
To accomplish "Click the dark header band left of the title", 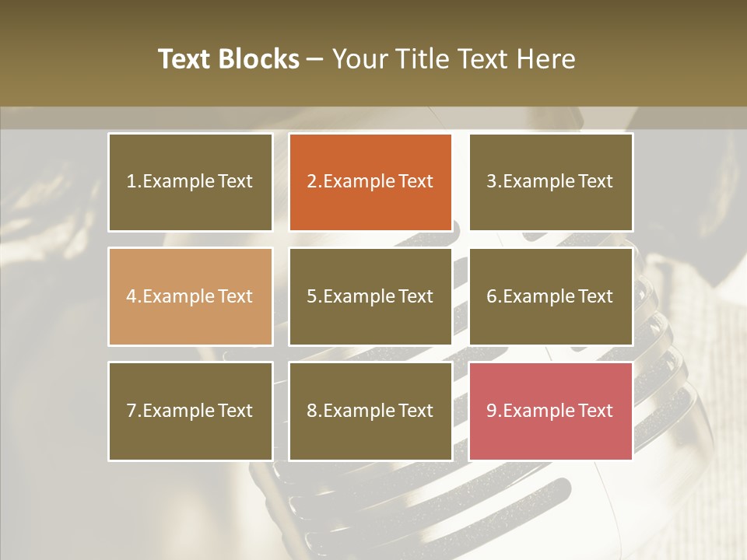I will click(x=70, y=54).
